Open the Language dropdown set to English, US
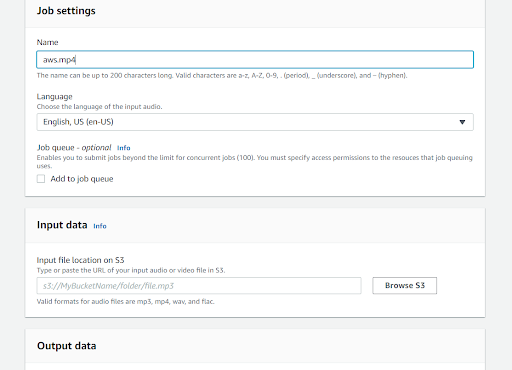512x370 pixels. pos(255,122)
